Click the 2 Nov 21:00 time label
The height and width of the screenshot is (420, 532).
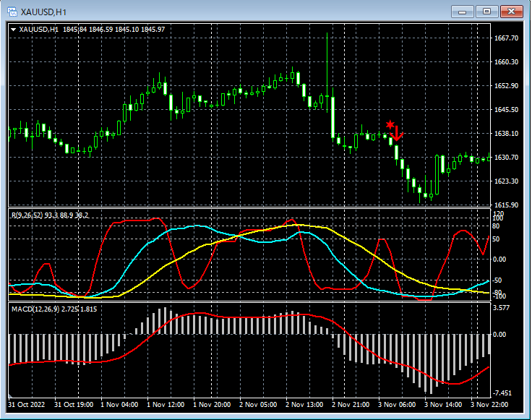coord(351,404)
